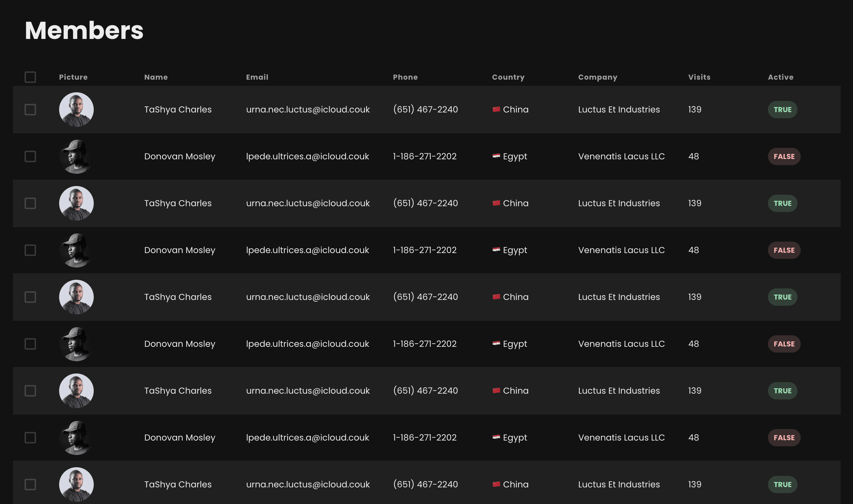853x504 pixels.
Task: Click phone (651) 467-2240 in first row
Action: pyautogui.click(x=425, y=110)
